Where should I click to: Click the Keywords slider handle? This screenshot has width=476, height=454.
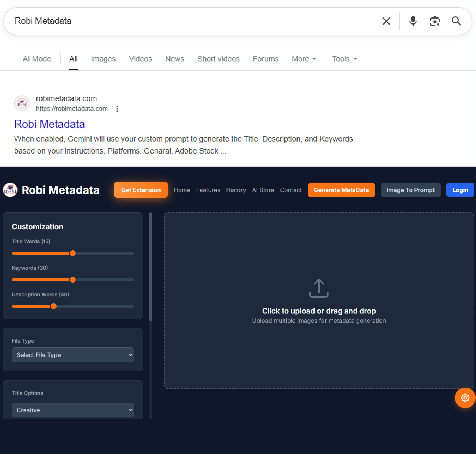[x=73, y=280]
